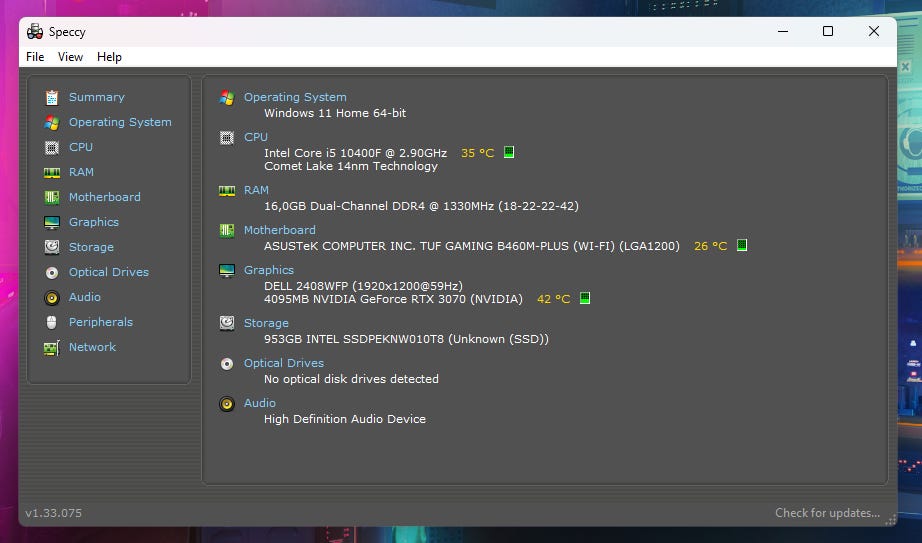Go to Operating System section in sidebar

pyautogui.click(x=120, y=122)
